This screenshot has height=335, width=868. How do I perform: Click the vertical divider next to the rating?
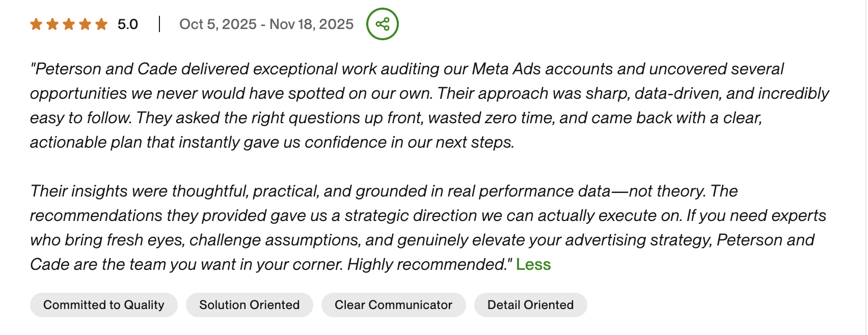click(x=160, y=23)
